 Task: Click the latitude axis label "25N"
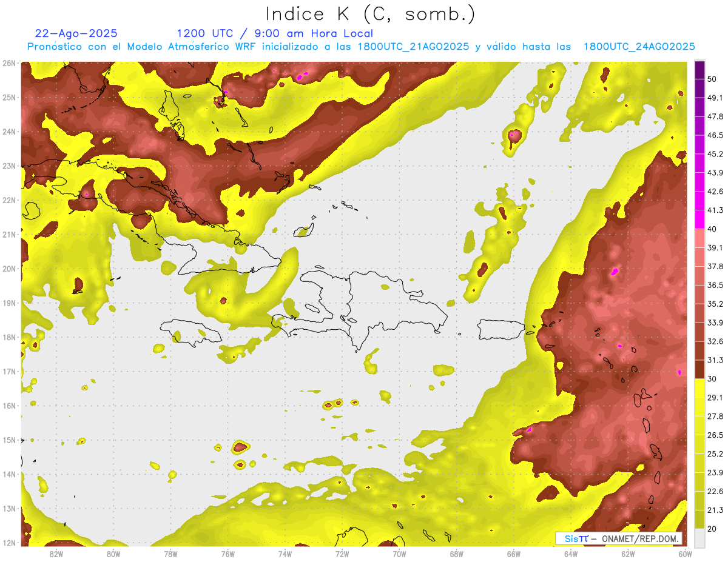(x=9, y=98)
